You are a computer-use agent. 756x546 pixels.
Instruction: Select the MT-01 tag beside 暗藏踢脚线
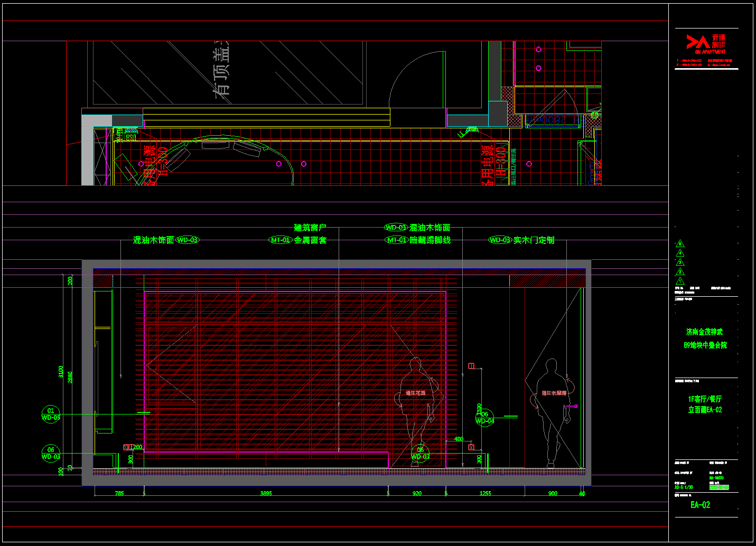click(x=397, y=240)
